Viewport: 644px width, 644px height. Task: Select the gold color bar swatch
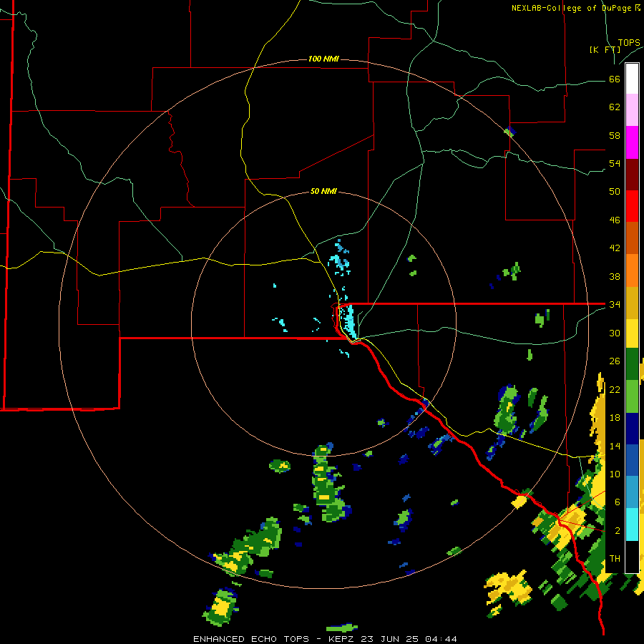point(632,303)
